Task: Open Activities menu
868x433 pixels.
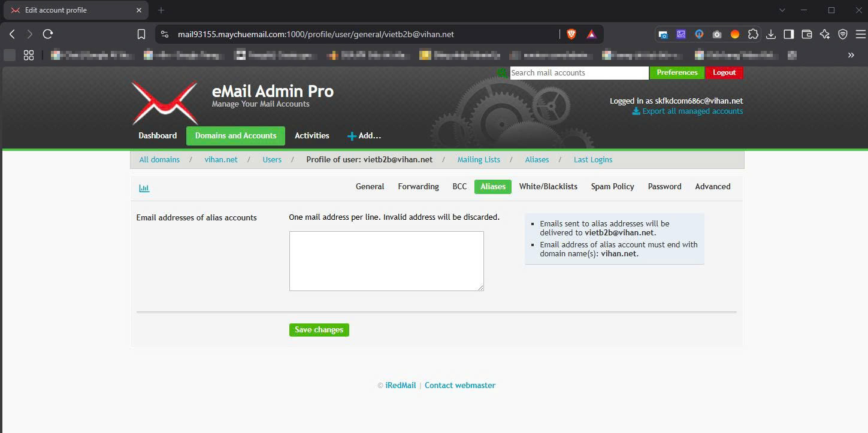Action: point(312,136)
